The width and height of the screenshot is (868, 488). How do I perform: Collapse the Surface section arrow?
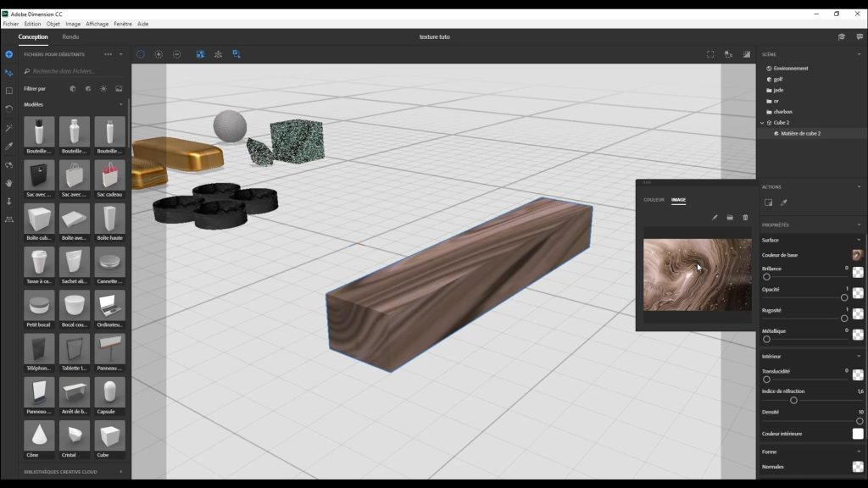pyautogui.click(x=860, y=240)
